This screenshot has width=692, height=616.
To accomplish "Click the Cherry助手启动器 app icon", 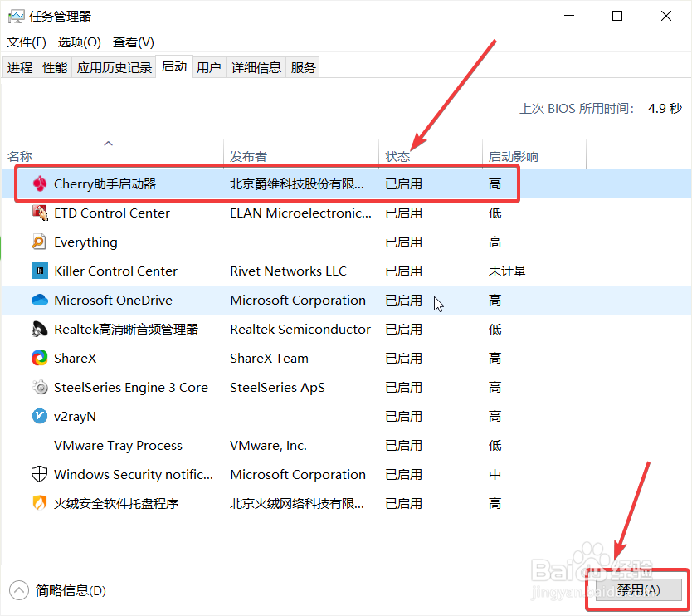I will coord(39,183).
